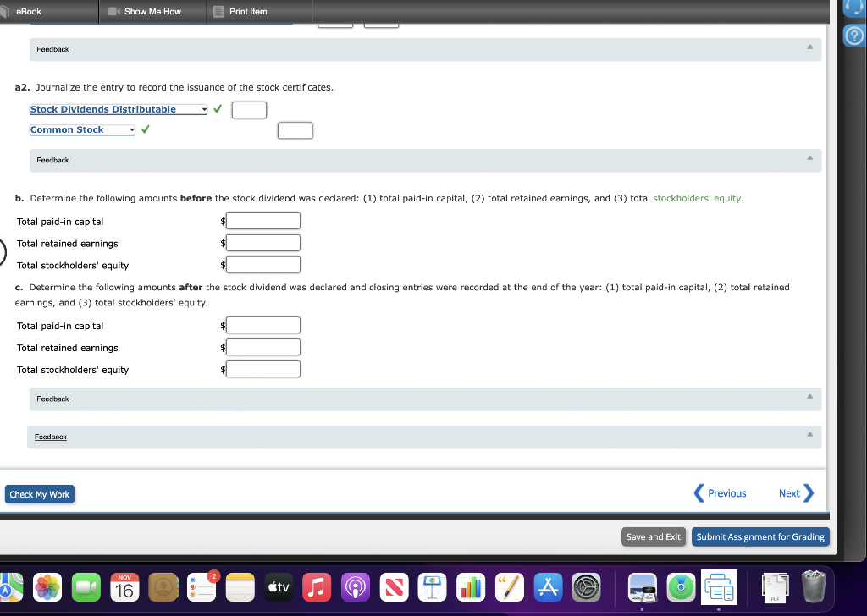Open Contacts from the Dock
The image size is (867, 616).
tap(163, 586)
